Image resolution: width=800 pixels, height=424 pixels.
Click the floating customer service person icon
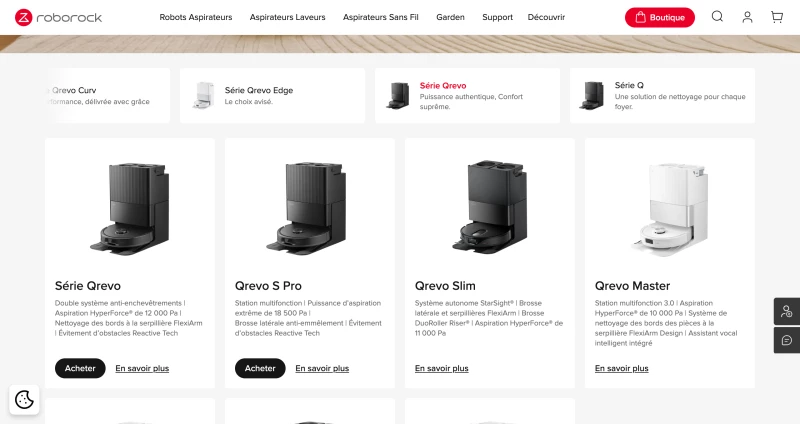787,311
